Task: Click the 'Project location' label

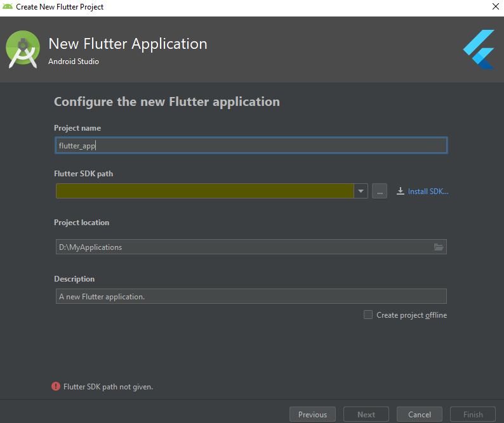Action: (82, 223)
